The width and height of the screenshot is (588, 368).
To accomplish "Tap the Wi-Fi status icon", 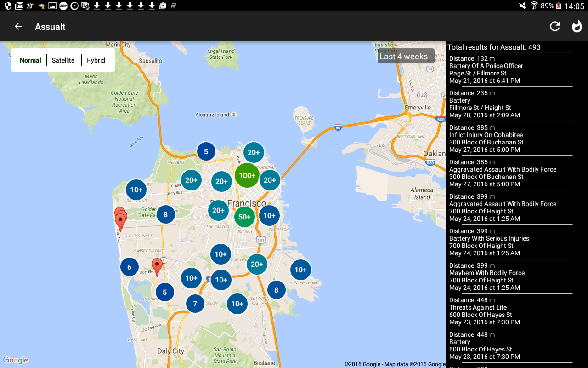I will pos(534,6).
